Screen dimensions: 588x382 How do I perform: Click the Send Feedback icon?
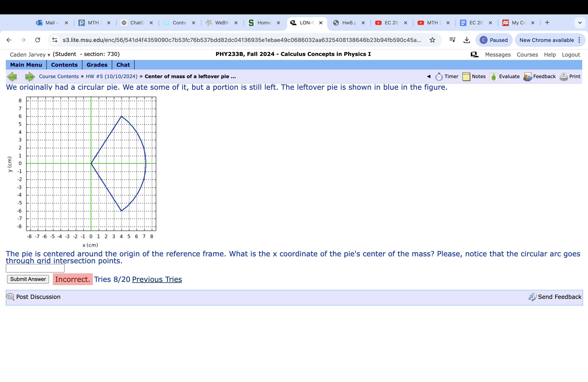532,297
